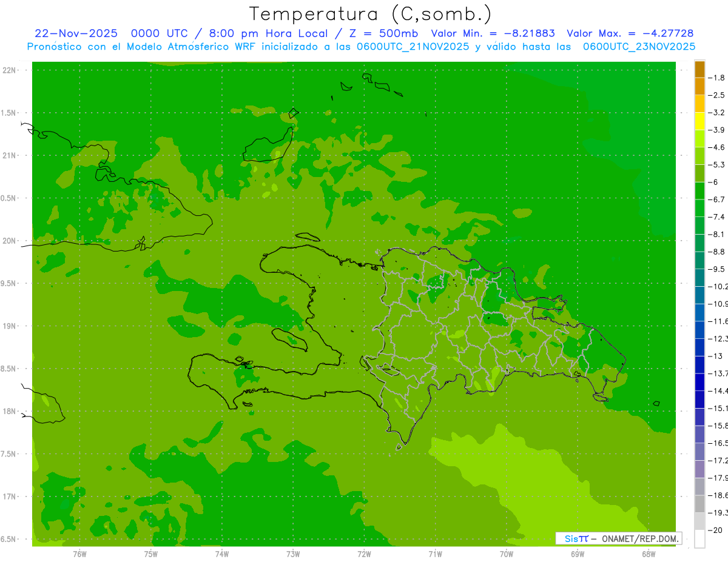Image resolution: width=728 pixels, height=562 pixels.
Task: Click the "-20" colorbar value
Action: (716, 530)
